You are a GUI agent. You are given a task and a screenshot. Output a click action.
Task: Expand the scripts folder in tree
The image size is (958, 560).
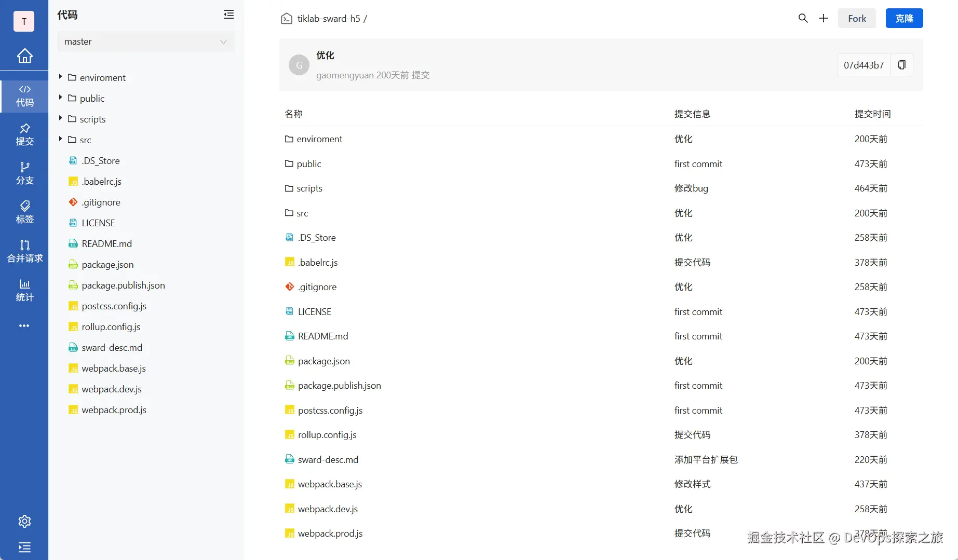pos(60,118)
